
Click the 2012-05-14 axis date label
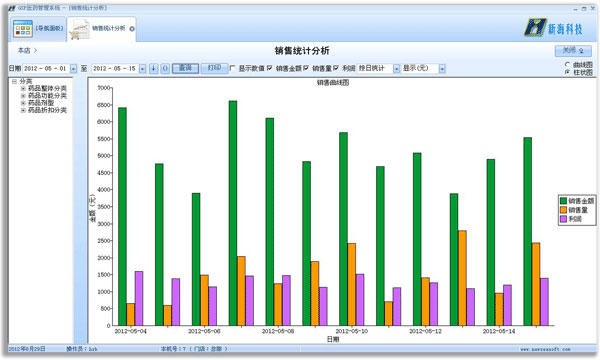[499, 331]
